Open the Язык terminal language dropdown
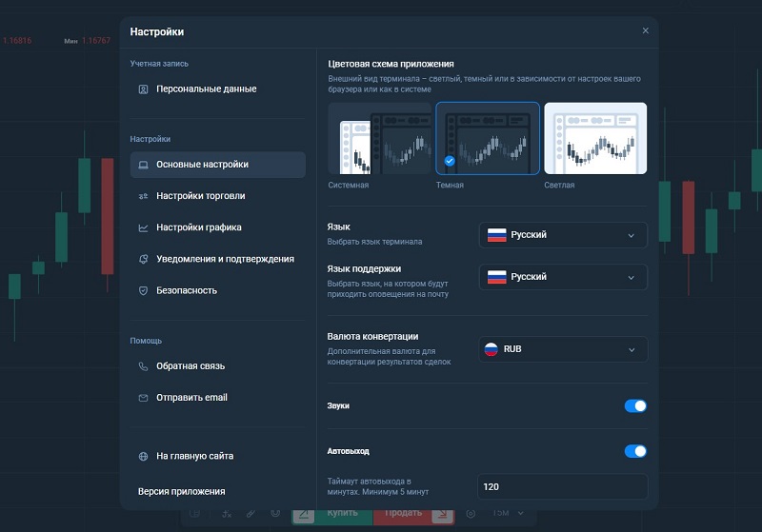Viewport: 762px width, 532px height. pos(562,235)
